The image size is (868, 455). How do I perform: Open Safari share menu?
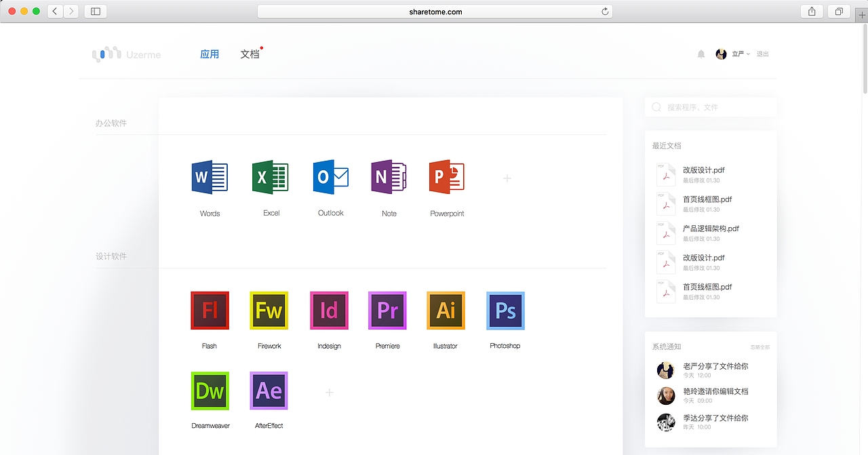click(x=812, y=12)
